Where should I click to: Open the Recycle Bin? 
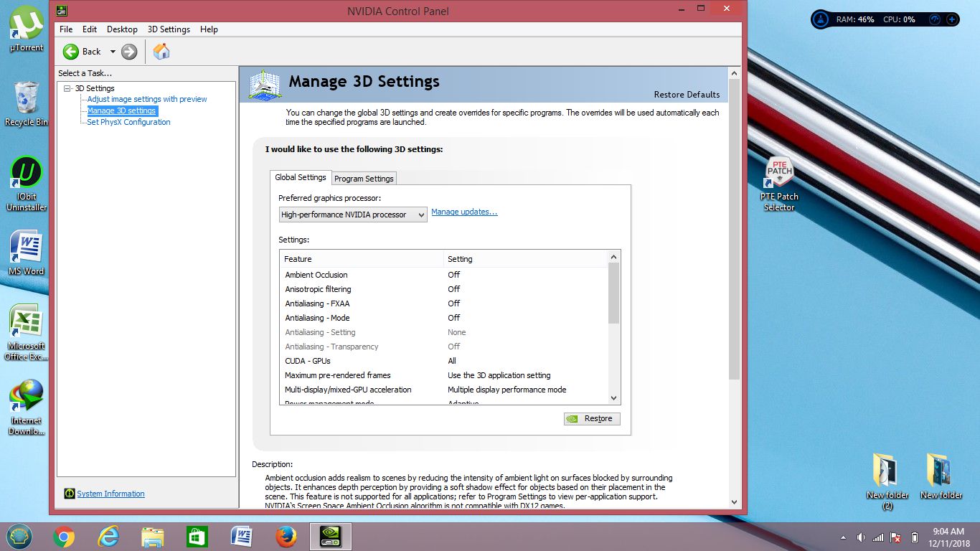point(26,100)
